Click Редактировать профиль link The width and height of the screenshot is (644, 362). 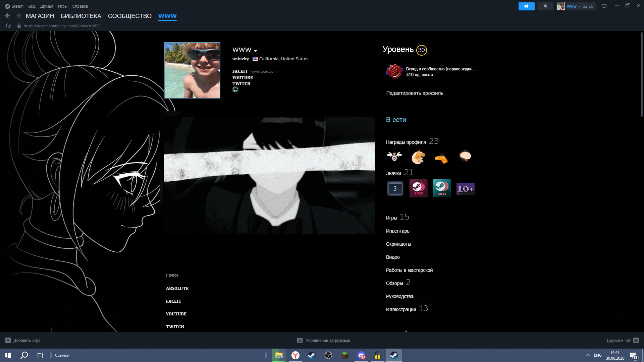click(x=415, y=93)
